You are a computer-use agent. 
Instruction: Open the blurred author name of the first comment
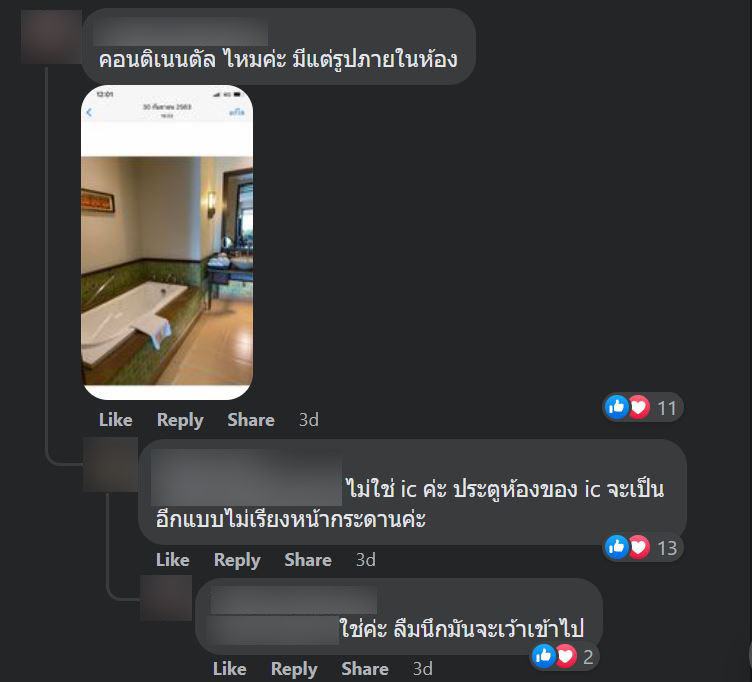tap(180, 32)
